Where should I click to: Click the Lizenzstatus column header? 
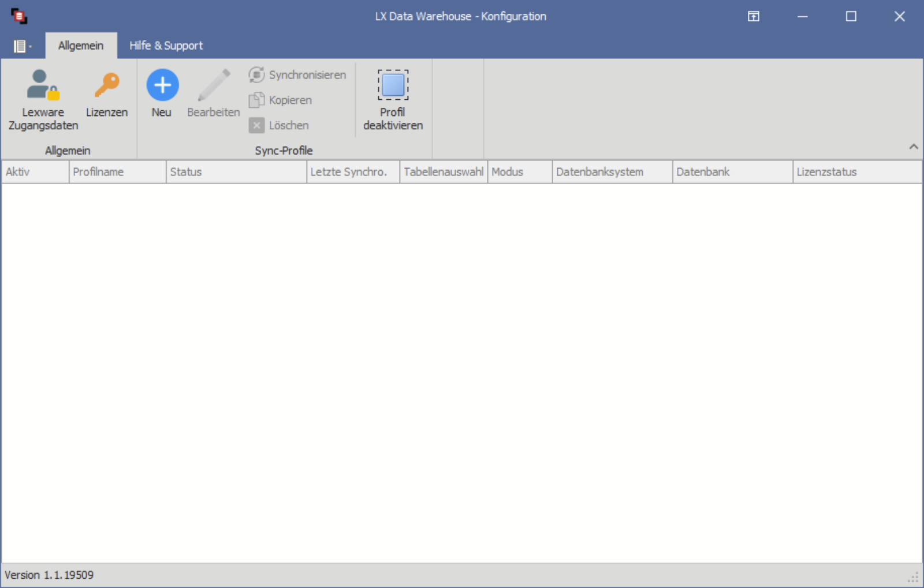click(856, 172)
